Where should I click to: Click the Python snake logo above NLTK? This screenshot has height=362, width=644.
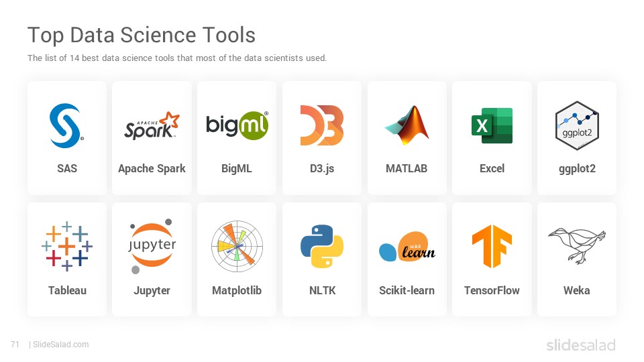(x=322, y=246)
